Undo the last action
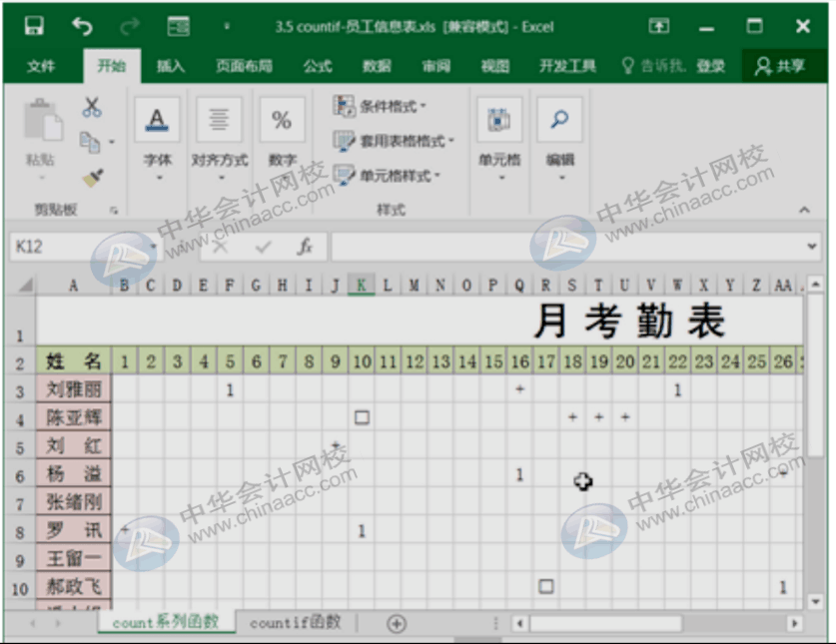Screen dimensions: 836x644 point(82,26)
